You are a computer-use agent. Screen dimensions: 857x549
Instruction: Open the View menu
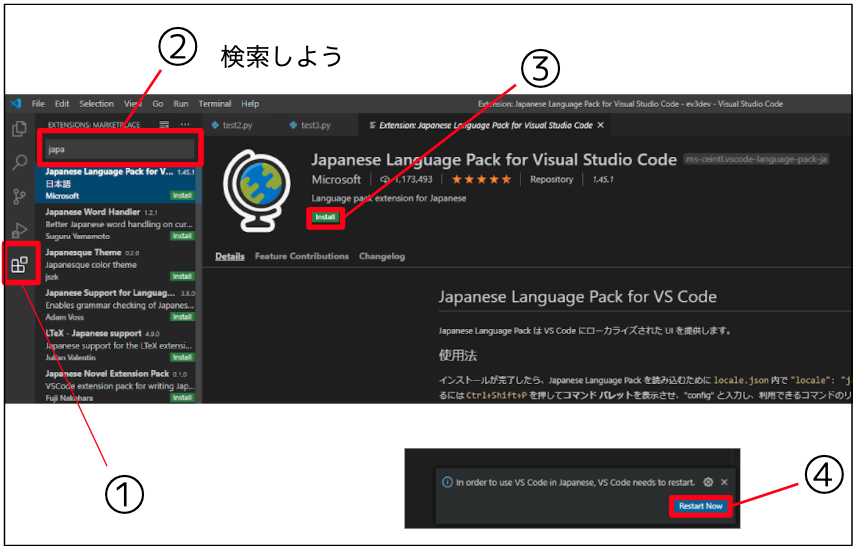(132, 104)
